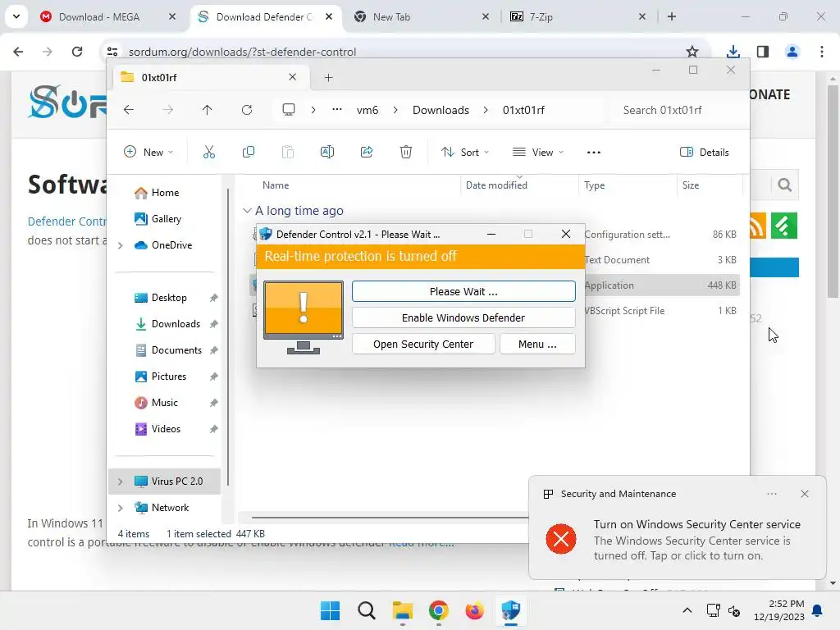Click the Chrome tab search dropdown arrow

[16, 16]
